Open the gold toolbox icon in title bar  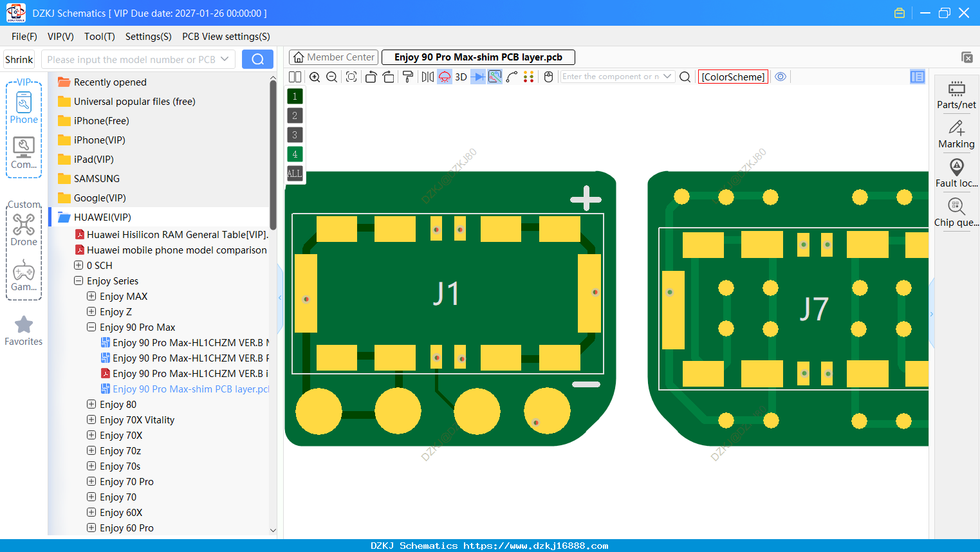coord(900,13)
